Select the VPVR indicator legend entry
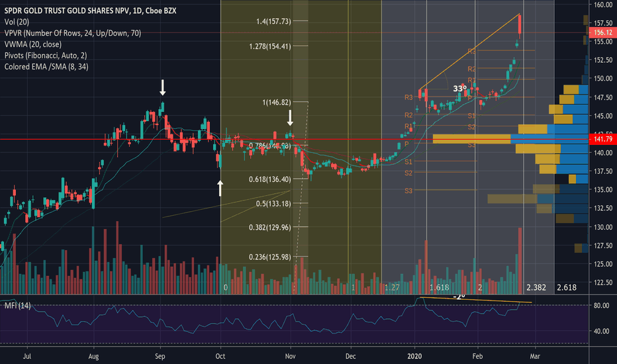The image size is (617, 364). click(72, 33)
